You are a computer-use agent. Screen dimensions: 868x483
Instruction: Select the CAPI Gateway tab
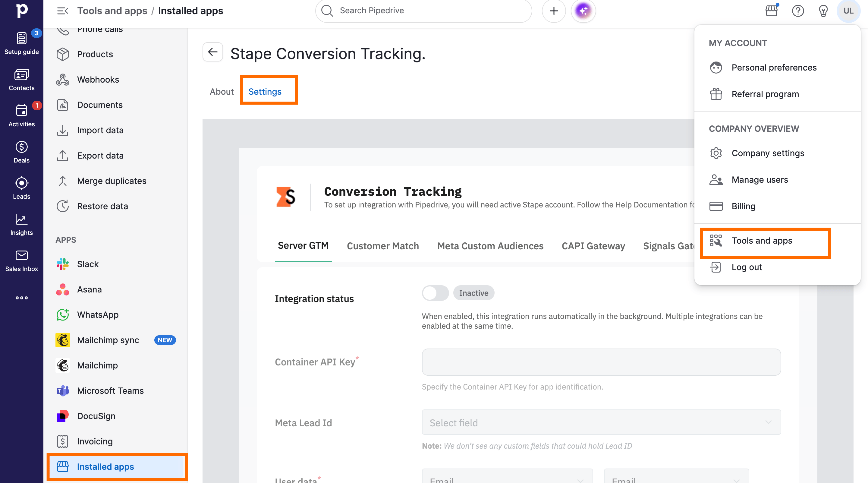593,246
